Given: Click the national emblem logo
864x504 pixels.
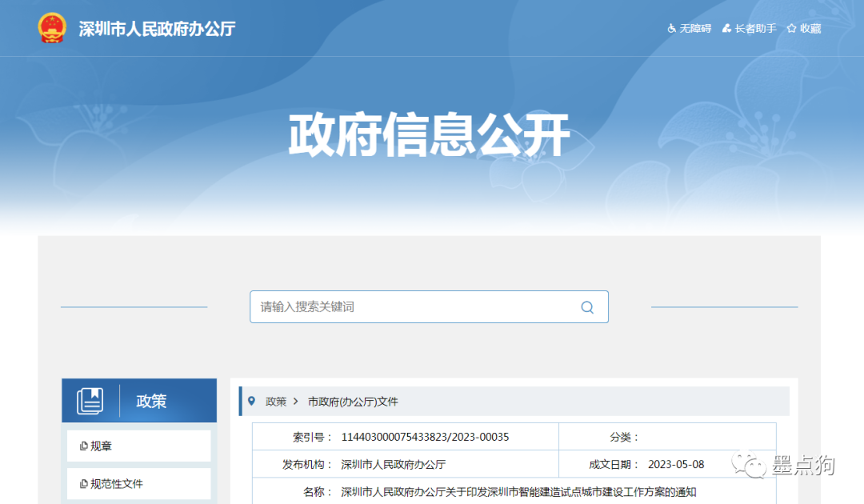Looking at the screenshot, I should pyautogui.click(x=52, y=29).
